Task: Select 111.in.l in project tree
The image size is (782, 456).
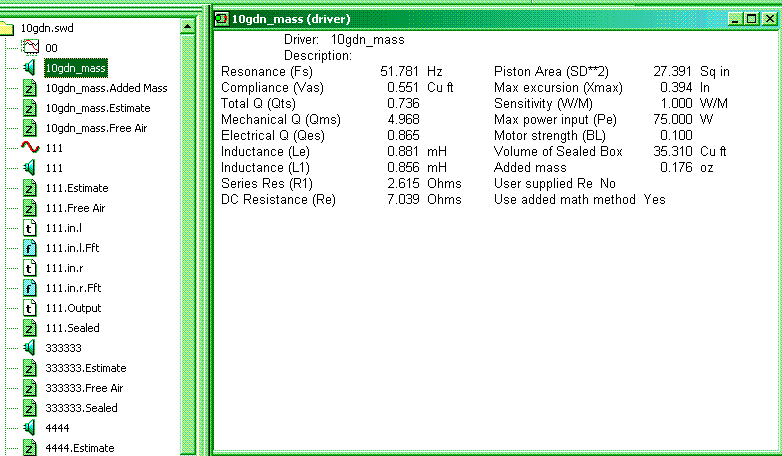Action: pyautogui.click(x=63, y=228)
